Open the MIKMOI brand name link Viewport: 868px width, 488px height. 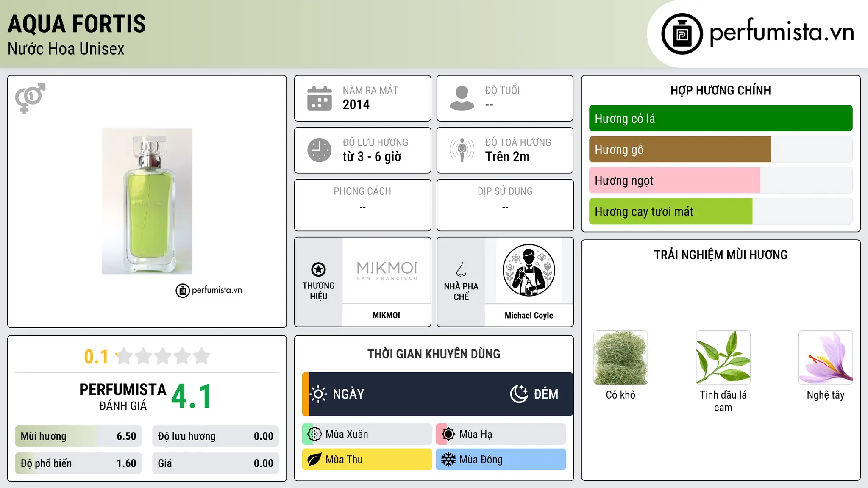pyautogui.click(x=386, y=315)
